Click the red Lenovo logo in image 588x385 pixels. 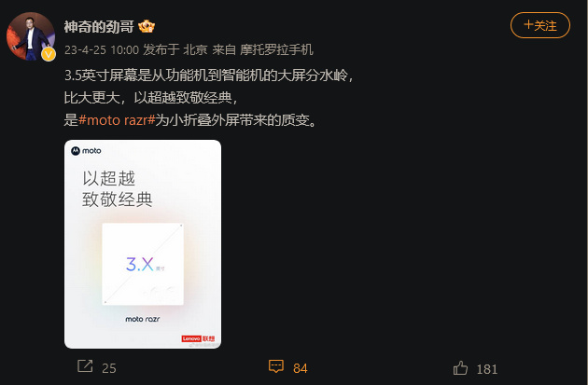coord(198,338)
